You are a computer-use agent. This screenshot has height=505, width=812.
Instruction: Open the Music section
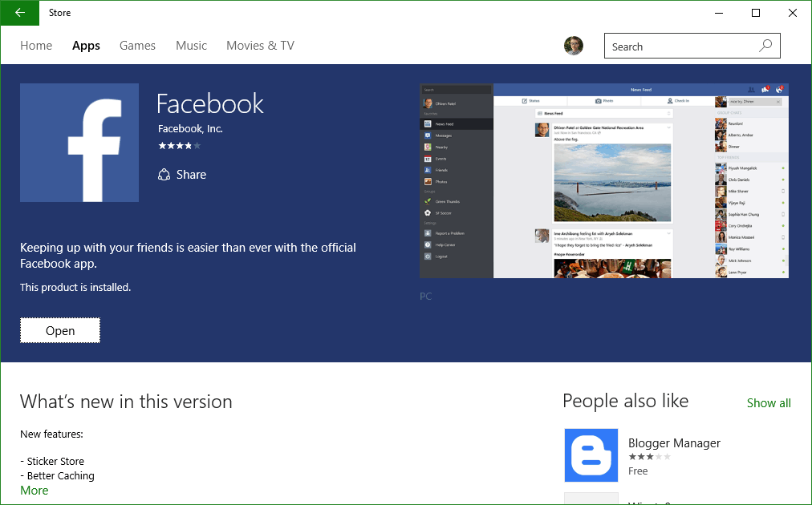[191, 46]
